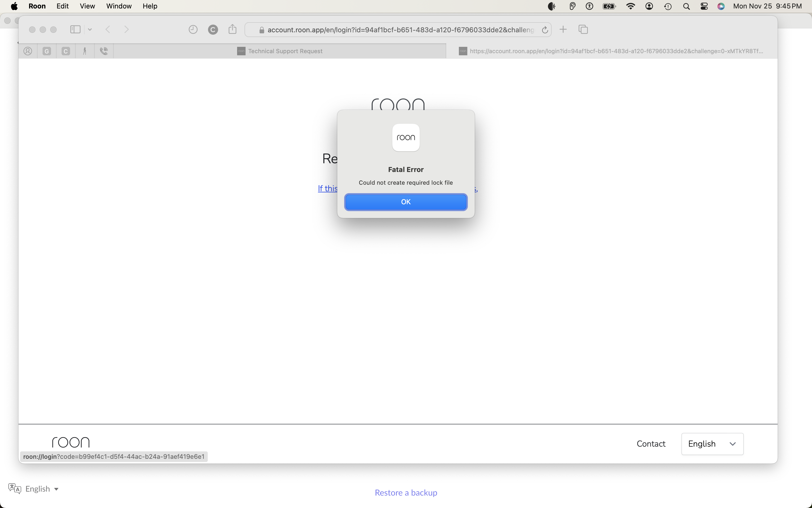Go back with the back arrow

point(108,30)
